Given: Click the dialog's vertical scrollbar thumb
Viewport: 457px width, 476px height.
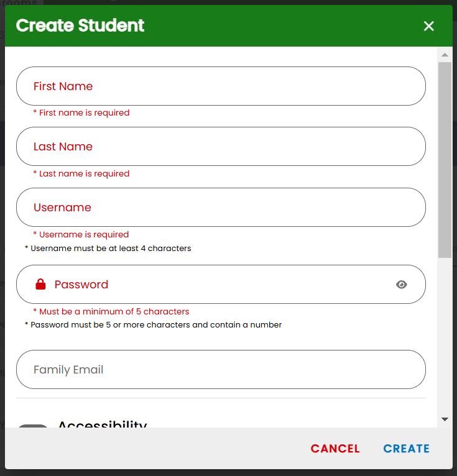Looking at the screenshot, I should point(445,160).
